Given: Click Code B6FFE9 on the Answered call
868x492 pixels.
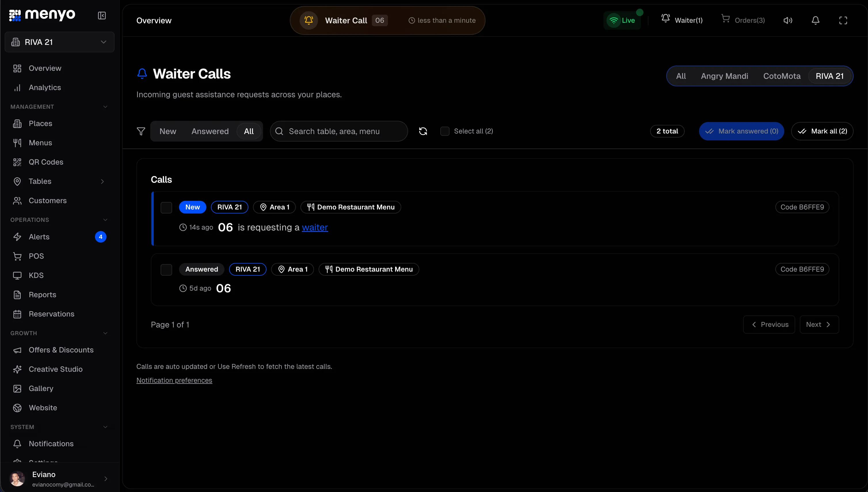Looking at the screenshot, I should (x=802, y=269).
